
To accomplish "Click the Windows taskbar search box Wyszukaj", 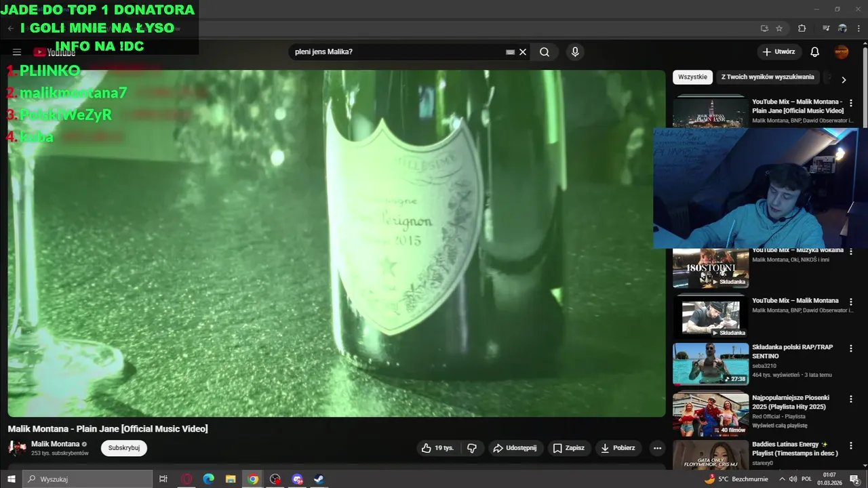I will click(x=87, y=479).
